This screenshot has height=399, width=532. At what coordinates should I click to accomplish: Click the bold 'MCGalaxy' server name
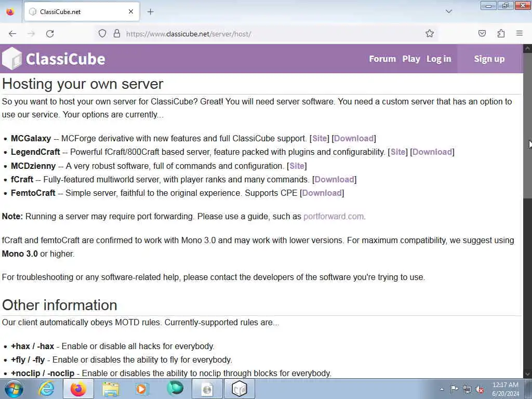tap(31, 138)
